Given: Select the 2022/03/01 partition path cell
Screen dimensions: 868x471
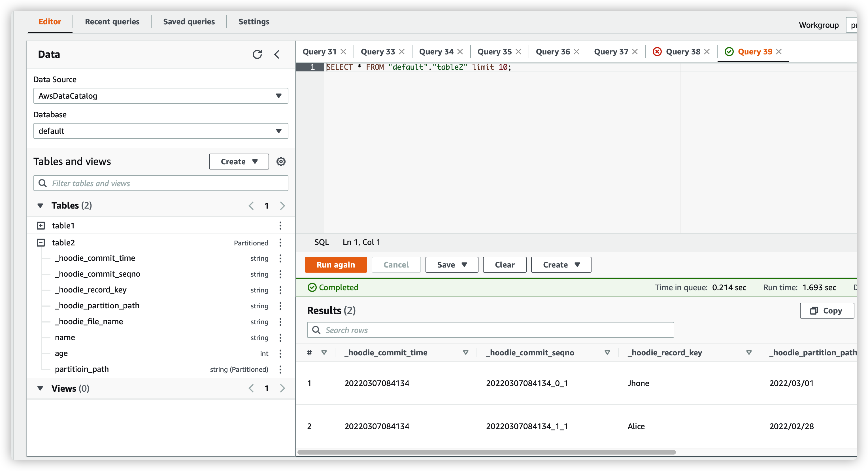Looking at the screenshot, I should tap(791, 383).
